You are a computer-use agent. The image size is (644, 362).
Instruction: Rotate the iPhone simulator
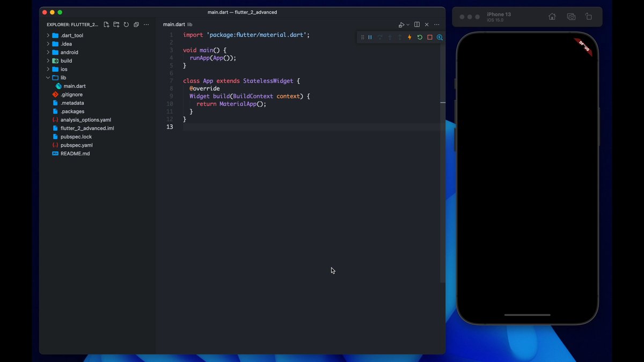click(x=589, y=17)
